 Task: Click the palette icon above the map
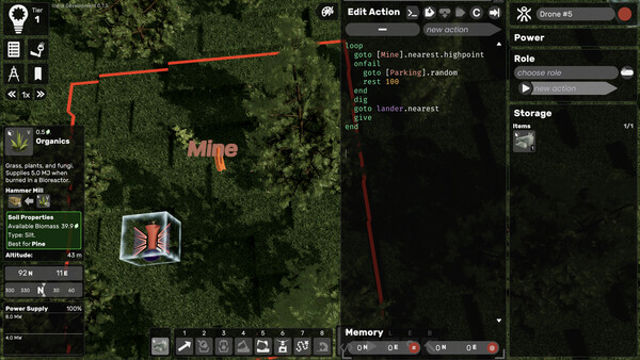tap(327, 12)
